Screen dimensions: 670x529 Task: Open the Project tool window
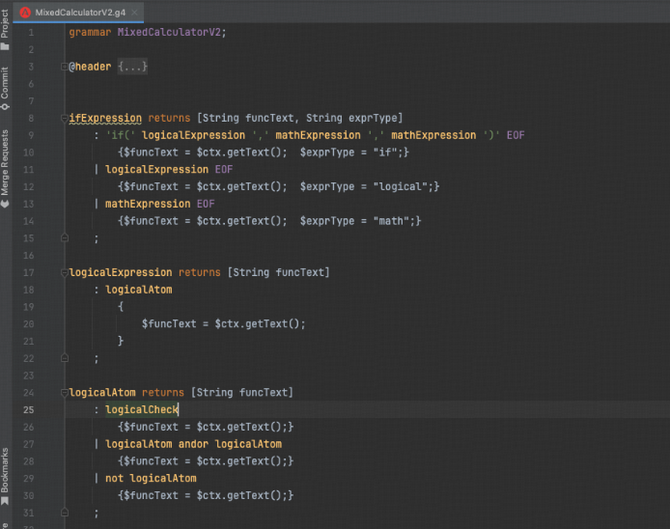(x=5, y=22)
